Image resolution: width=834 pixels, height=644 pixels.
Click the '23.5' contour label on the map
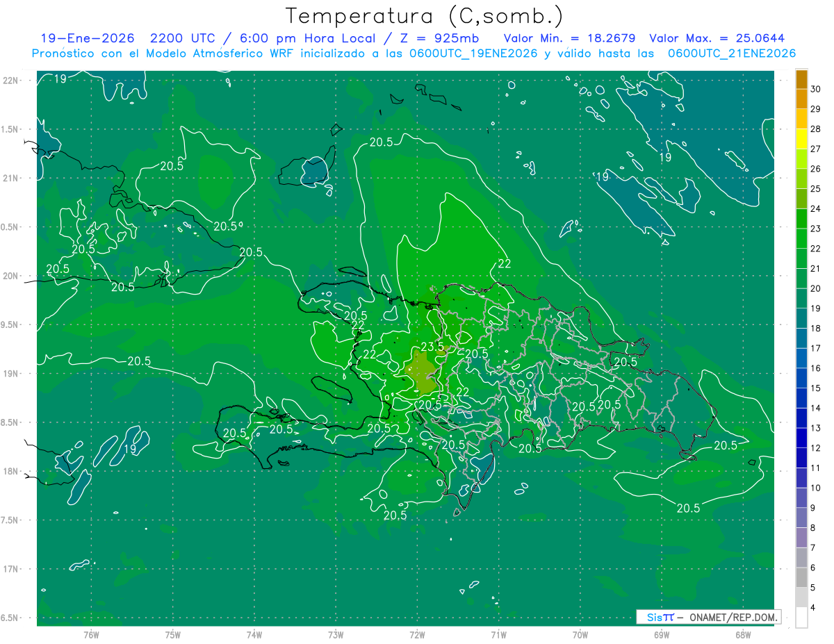point(432,348)
